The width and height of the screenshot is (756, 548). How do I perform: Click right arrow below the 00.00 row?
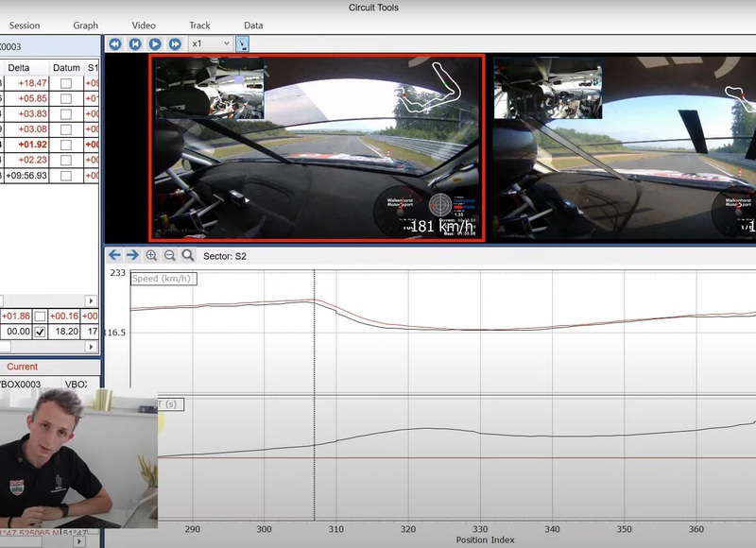click(91, 347)
